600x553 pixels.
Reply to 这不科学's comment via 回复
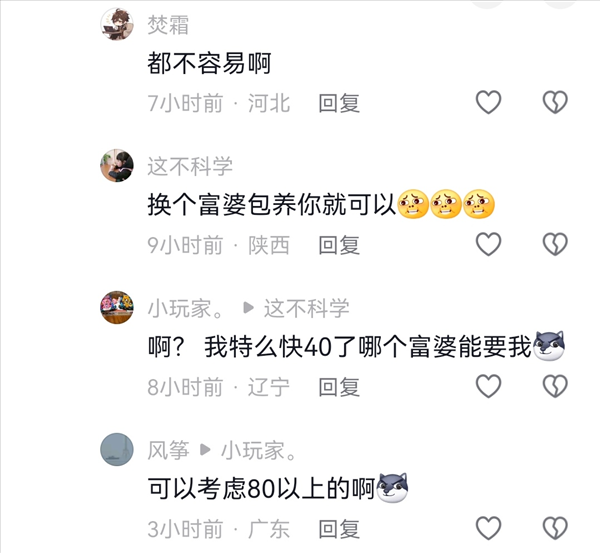coord(339,245)
